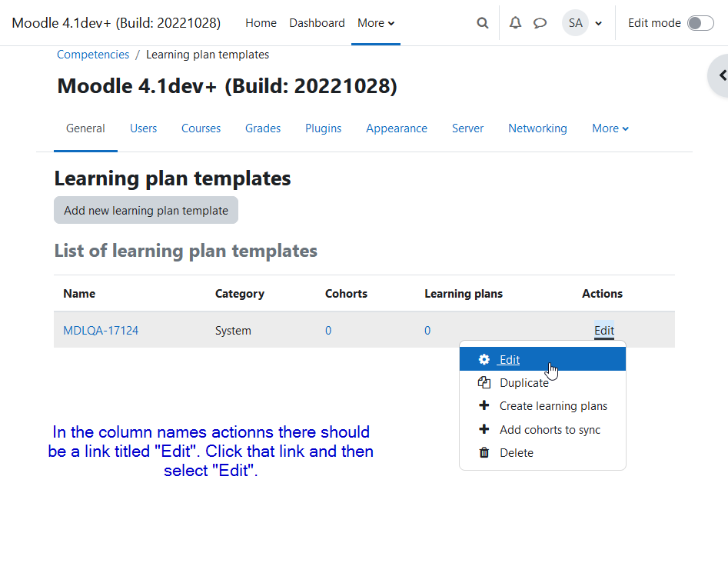Expand the More tab in admin navigation
728x573 pixels.
610,128
